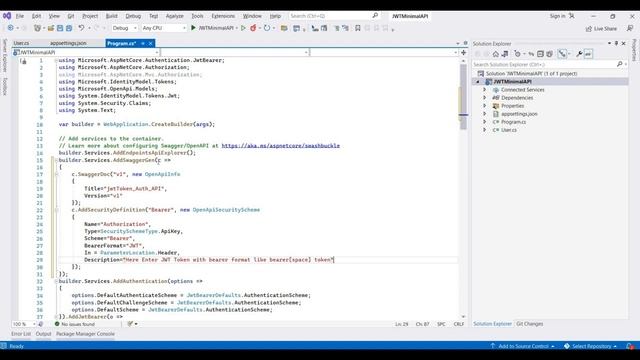This screenshot has width=640, height=360.
Task: Expand the Properties node in Solution Explorer
Action: point(485,106)
